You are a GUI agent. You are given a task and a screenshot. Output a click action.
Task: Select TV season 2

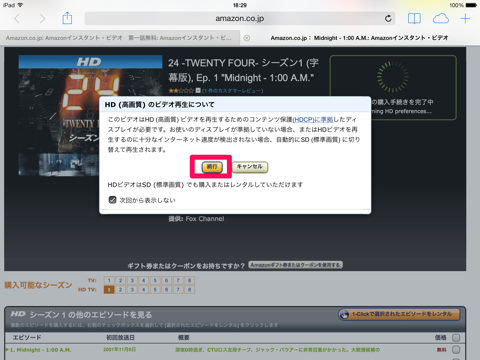120,280
